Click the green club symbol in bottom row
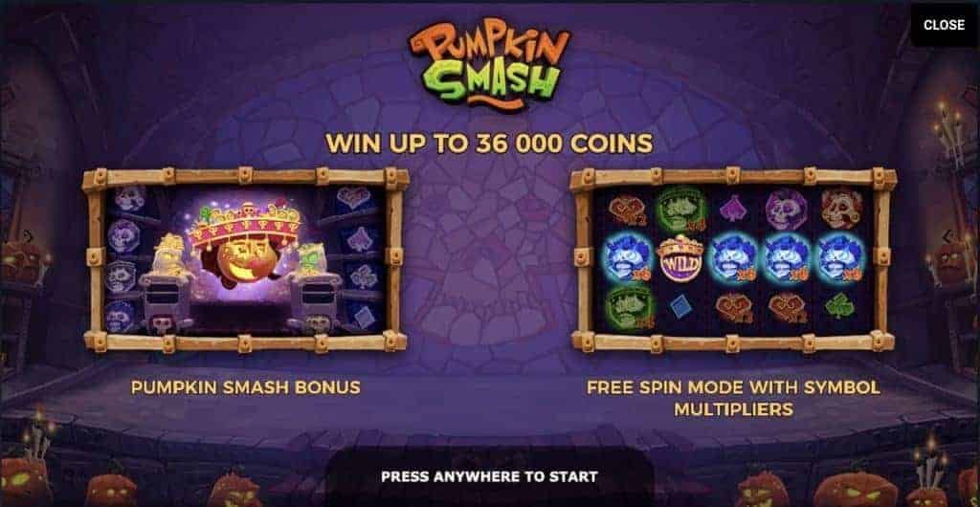Image resolution: width=980 pixels, height=507 pixels. [x=838, y=305]
